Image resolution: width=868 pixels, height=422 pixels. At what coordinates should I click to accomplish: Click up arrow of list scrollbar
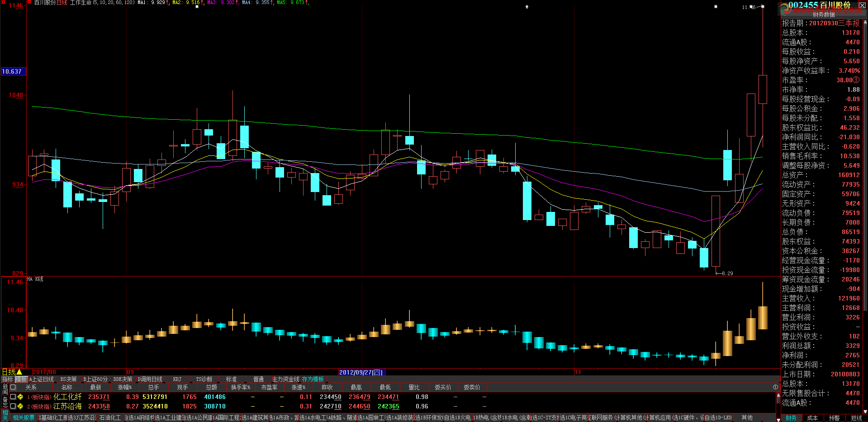(x=778, y=394)
